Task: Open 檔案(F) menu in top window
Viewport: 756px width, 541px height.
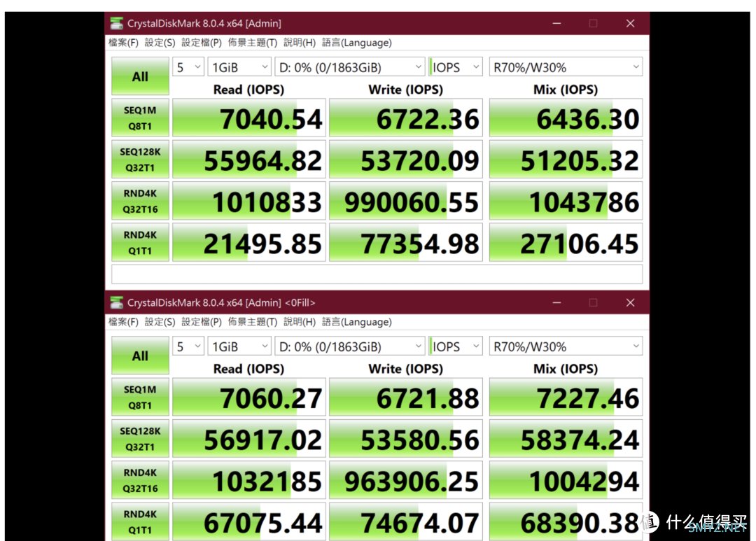Action: point(123,43)
